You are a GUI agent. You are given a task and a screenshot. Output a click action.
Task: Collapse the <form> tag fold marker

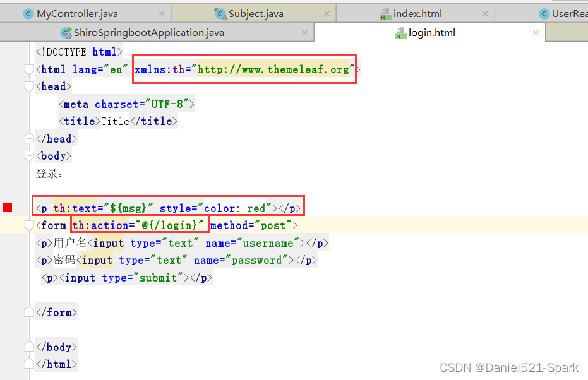click(29, 225)
